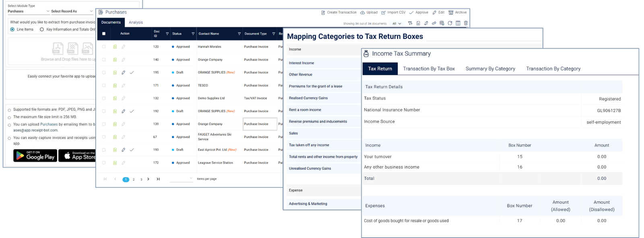Open the Document Type column filter
Viewport: 644px width, 238px height.
tap(274, 34)
